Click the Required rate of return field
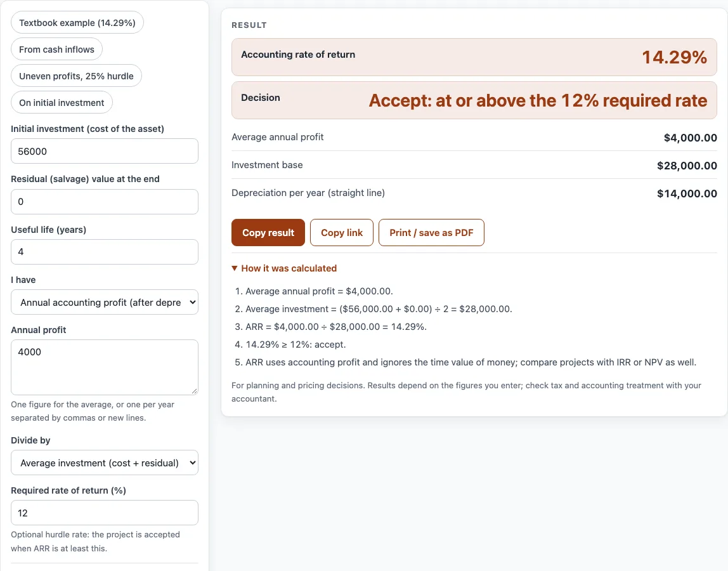728x571 pixels. click(x=105, y=513)
